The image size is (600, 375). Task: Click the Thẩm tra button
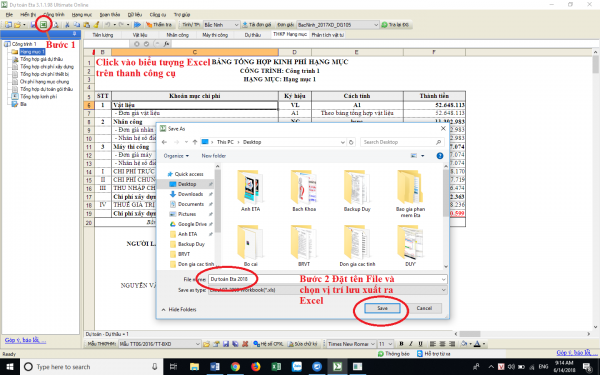[x=159, y=24]
